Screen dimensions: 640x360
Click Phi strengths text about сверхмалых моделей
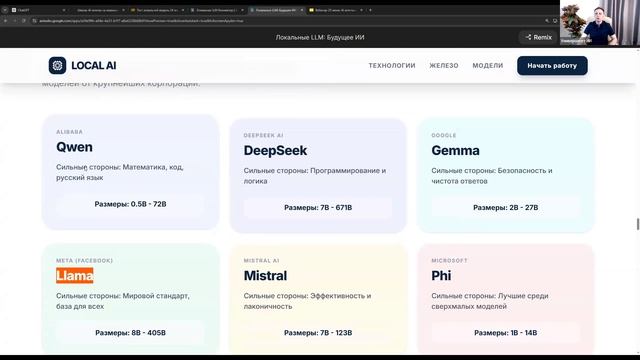click(x=490, y=301)
